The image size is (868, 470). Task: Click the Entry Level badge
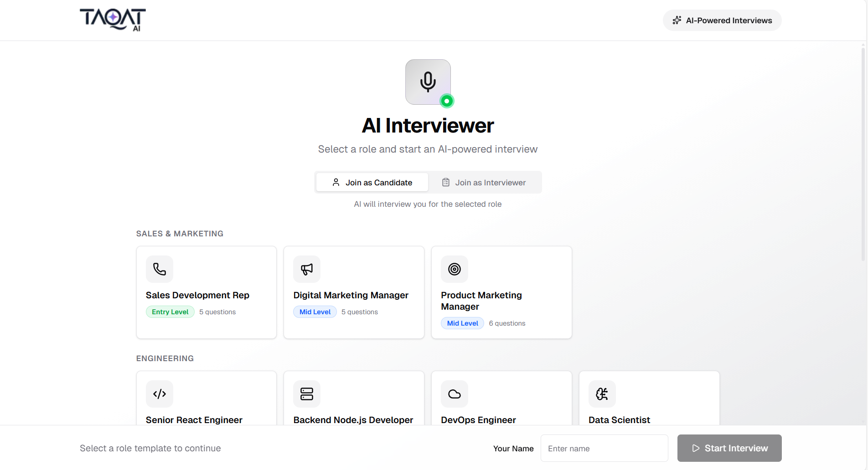click(x=170, y=312)
